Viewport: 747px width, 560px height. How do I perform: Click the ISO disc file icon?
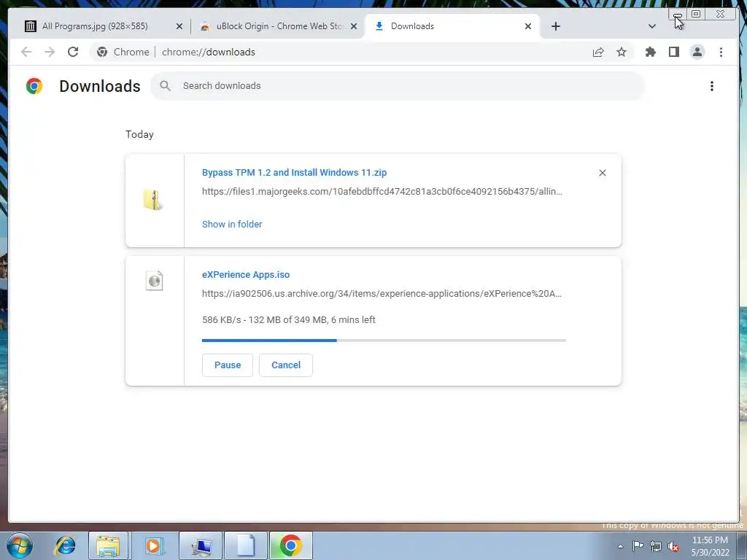(x=155, y=281)
